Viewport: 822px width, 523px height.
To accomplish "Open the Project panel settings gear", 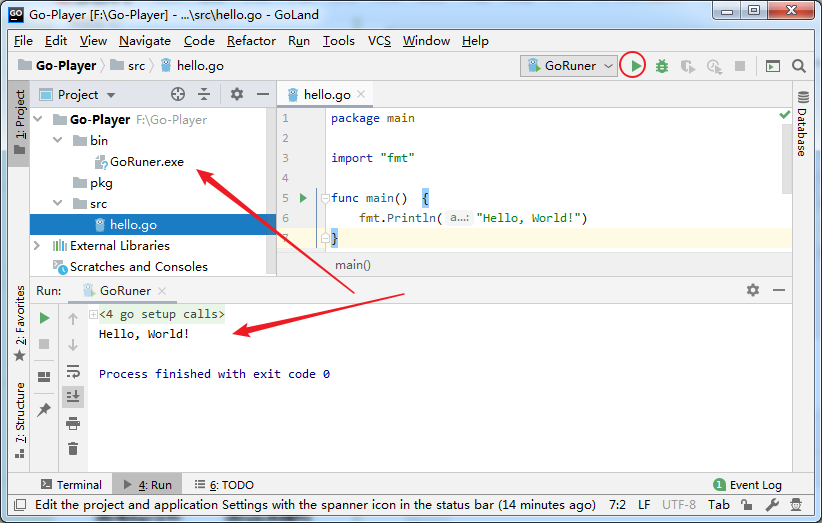I will pos(237,94).
